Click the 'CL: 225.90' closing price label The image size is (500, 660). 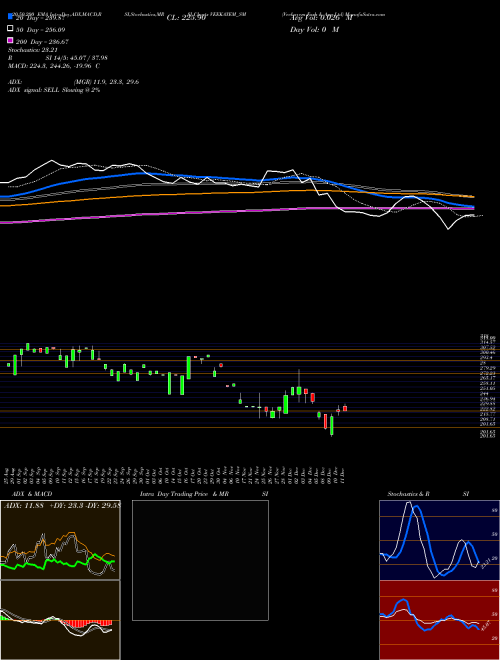click(186, 18)
